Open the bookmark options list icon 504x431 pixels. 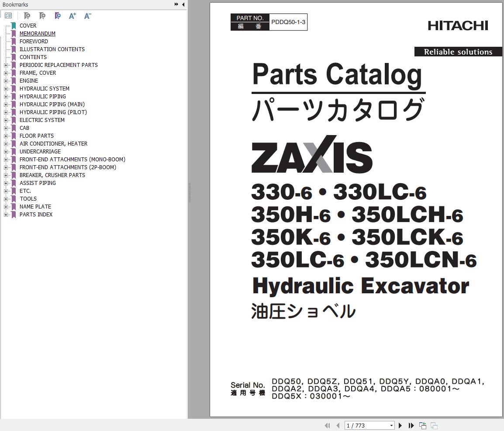click(x=8, y=15)
